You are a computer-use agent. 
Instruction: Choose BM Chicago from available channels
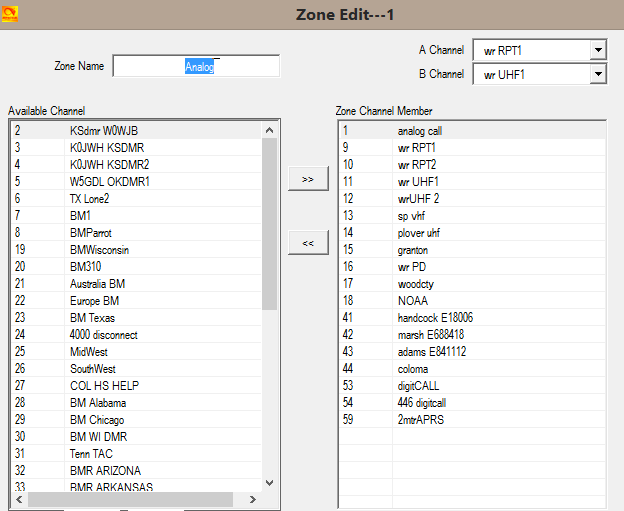97,420
